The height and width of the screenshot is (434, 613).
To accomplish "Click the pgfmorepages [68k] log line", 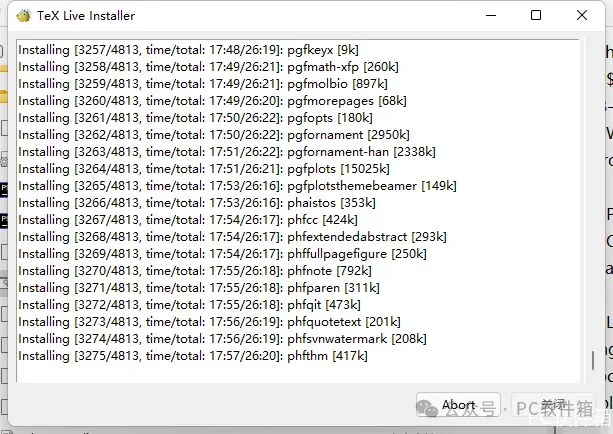I will coord(212,101).
